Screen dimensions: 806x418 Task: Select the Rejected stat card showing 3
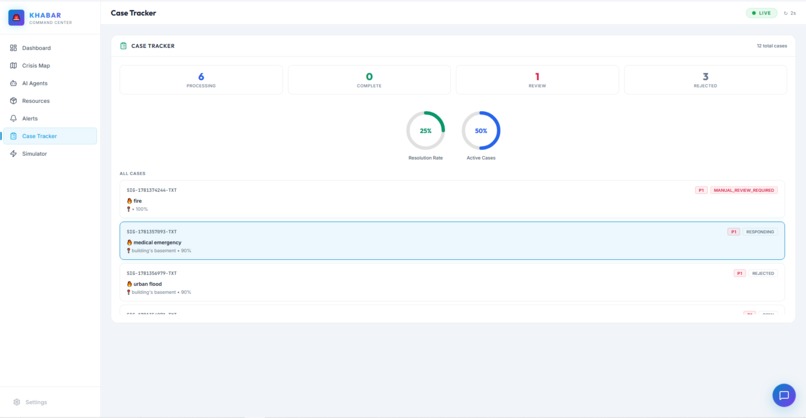pos(705,80)
